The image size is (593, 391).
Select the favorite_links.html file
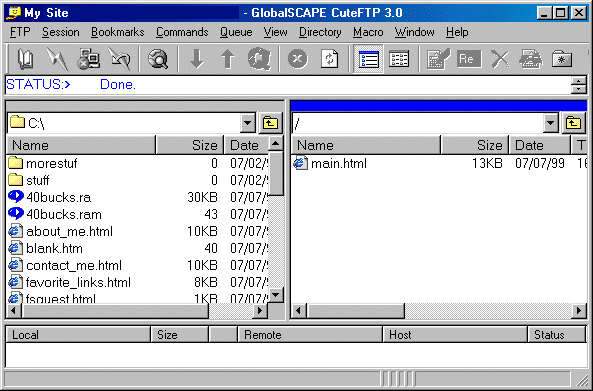(x=70, y=282)
